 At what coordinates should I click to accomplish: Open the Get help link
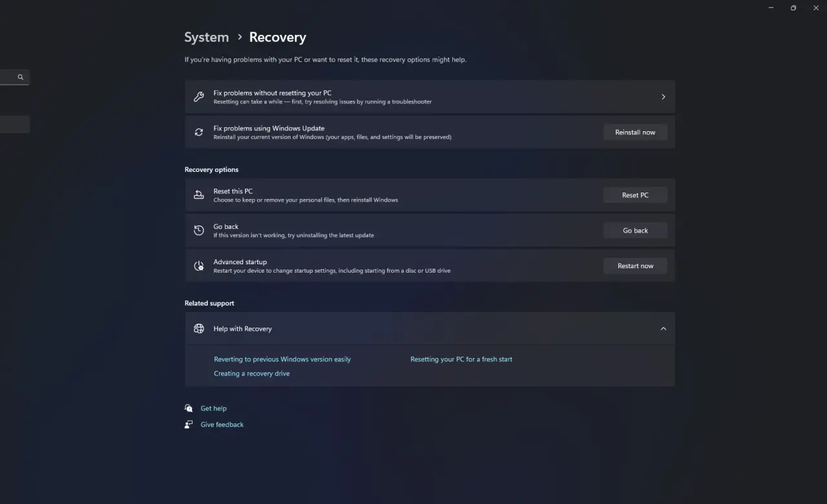(x=214, y=408)
